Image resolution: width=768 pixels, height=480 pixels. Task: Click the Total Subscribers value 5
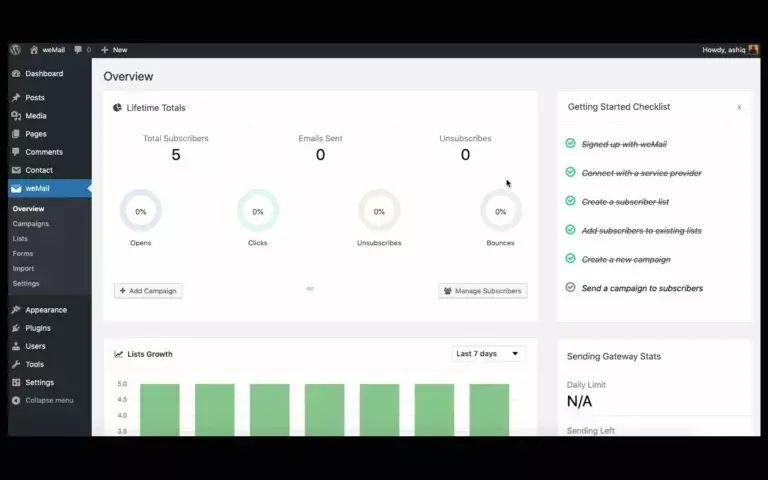[x=176, y=155]
